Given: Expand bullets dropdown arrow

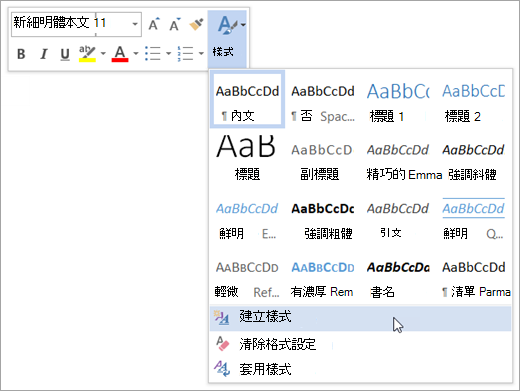Looking at the screenshot, I should pyautogui.click(x=168, y=53).
